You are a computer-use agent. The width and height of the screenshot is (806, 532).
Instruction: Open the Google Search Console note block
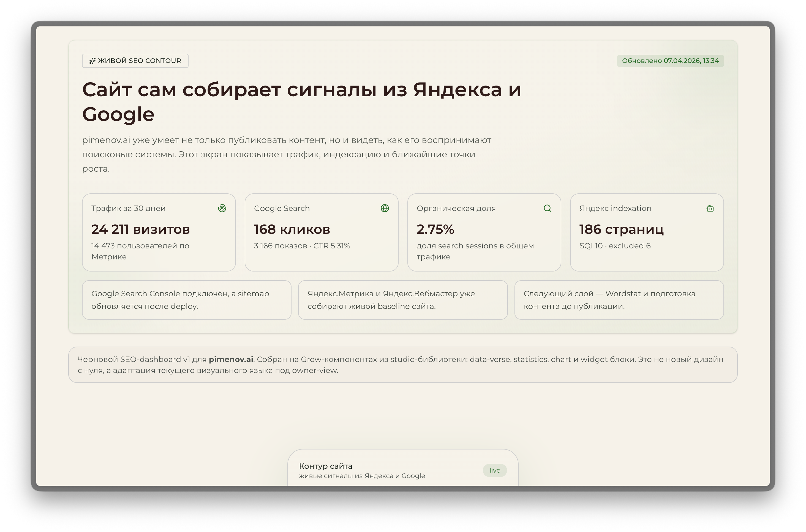[x=186, y=300]
